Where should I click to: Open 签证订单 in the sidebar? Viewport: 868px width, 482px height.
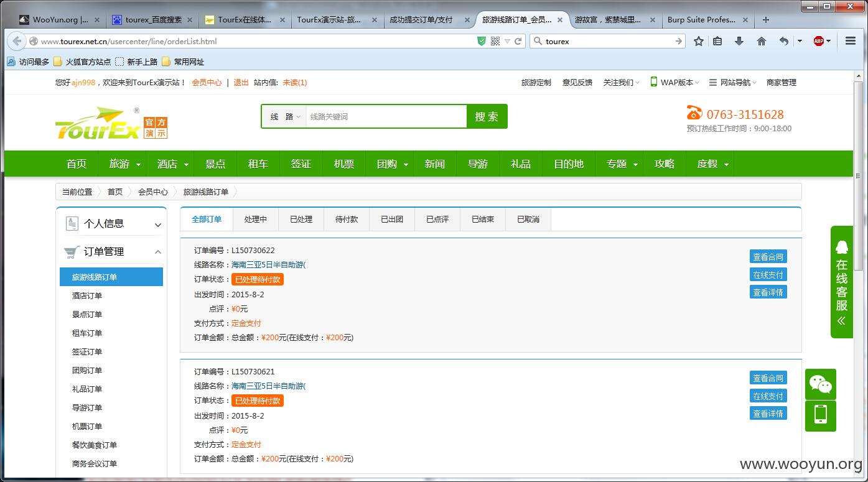click(x=87, y=352)
